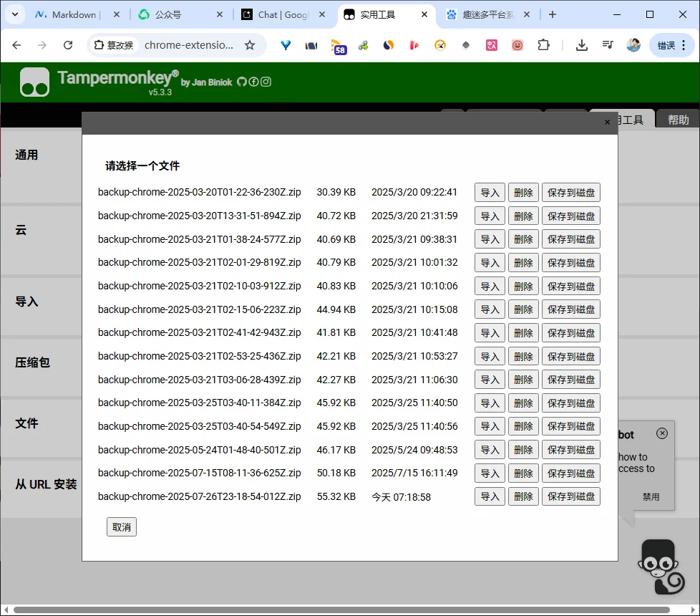
Task: Click the date 2025/3/20 21:31:59
Action: [414, 216]
